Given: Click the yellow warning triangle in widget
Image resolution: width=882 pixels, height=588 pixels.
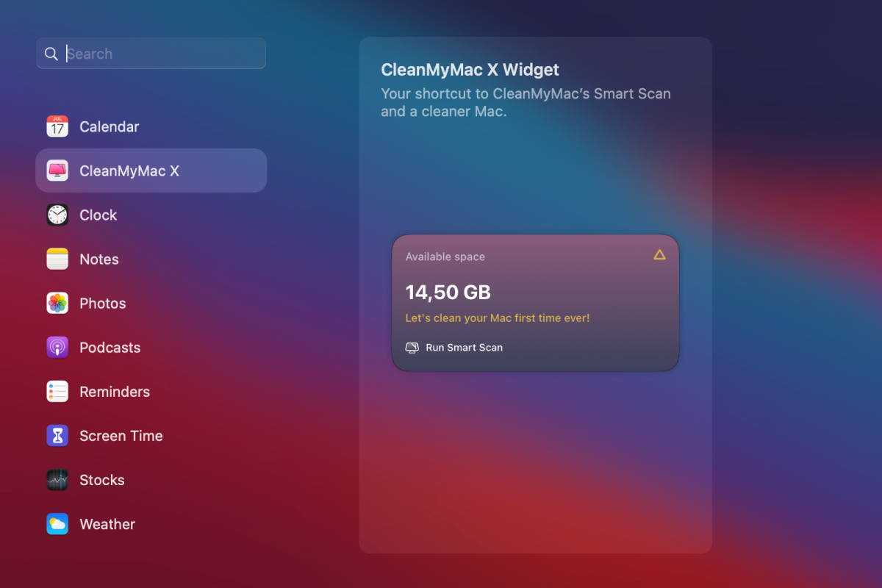Looking at the screenshot, I should tap(659, 255).
